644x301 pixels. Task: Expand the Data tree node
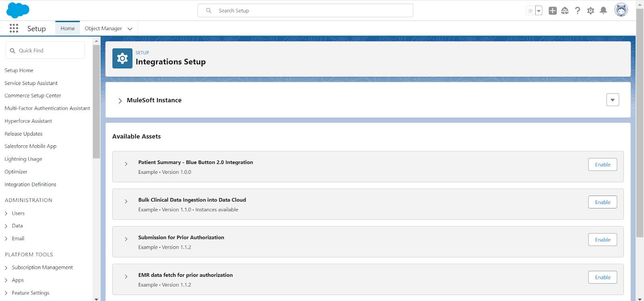click(x=6, y=226)
